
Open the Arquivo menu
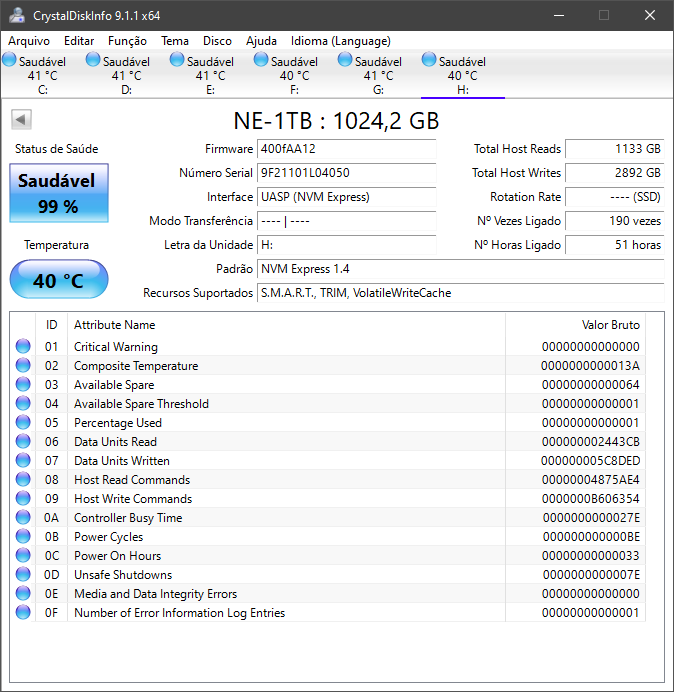click(29, 41)
